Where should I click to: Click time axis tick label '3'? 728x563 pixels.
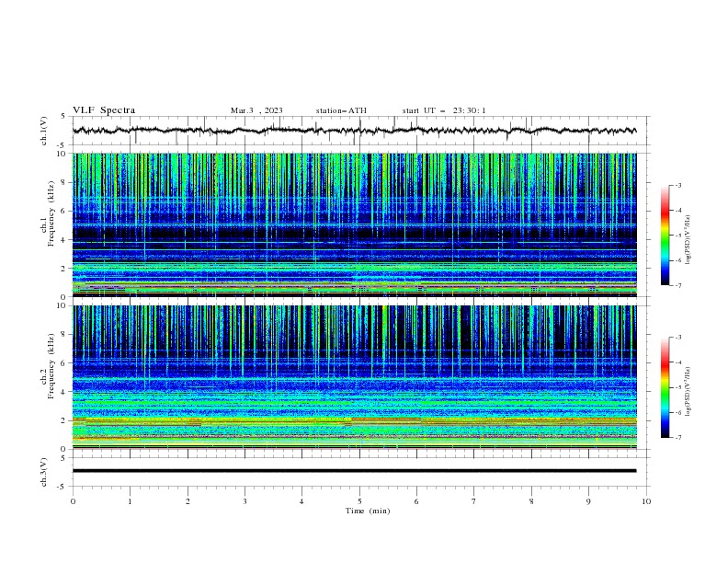(x=245, y=501)
